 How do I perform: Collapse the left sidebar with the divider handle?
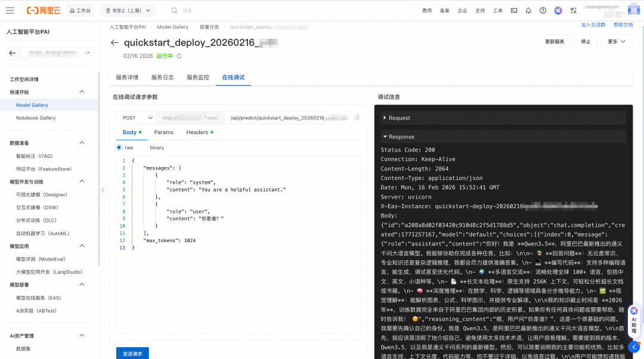click(x=103, y=190)
